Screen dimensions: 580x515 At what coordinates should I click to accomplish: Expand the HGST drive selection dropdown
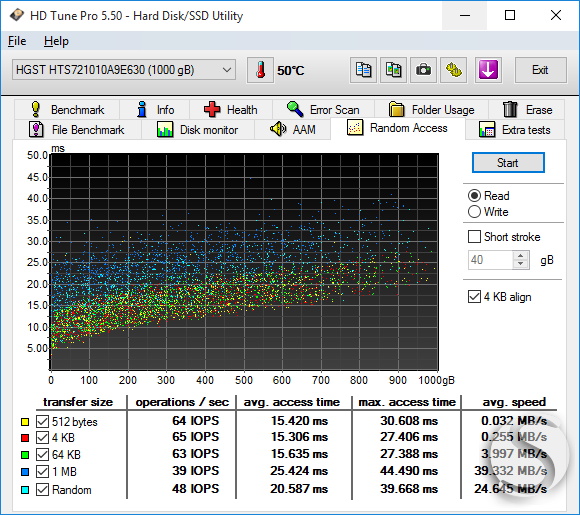[x=124, y=70]
